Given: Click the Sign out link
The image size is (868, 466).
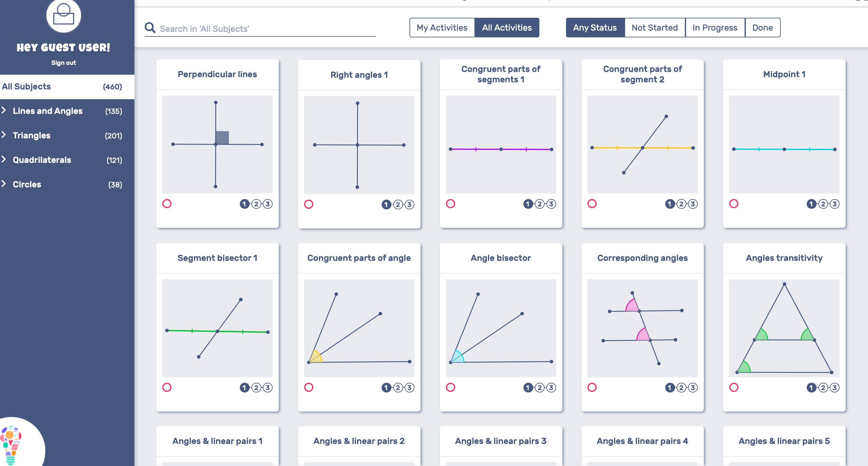Looking at the screenshot, I should [x=63, y=63].
